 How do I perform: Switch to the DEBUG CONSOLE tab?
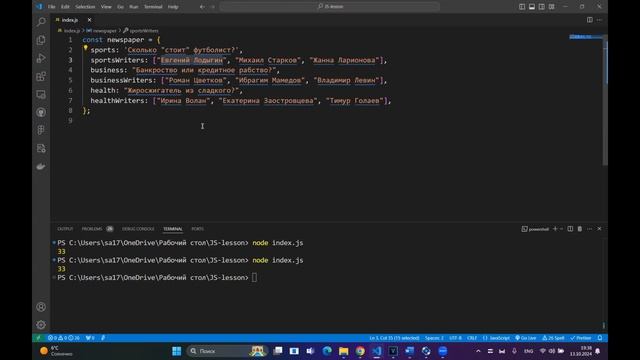138,229
